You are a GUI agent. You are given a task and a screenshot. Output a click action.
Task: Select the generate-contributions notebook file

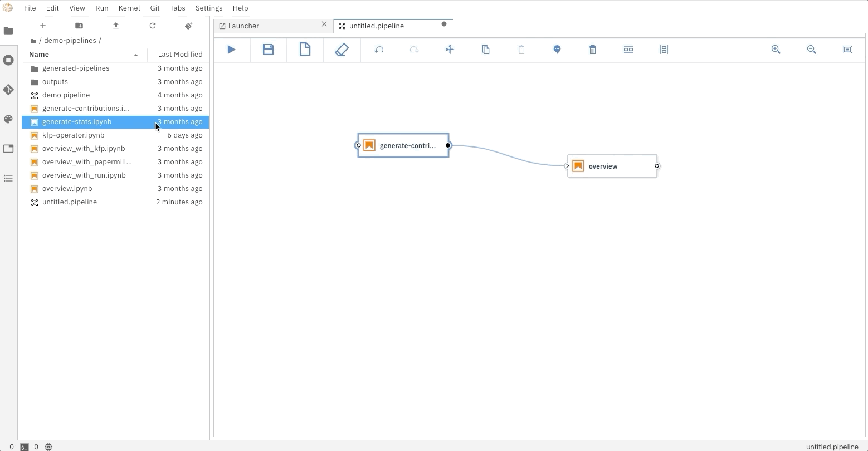pos(116,109)
